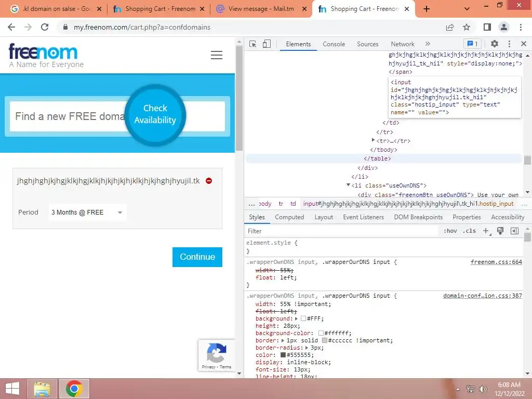532x399 pixels.
Task: Click the padlock site info icon
Action: (65, 27)
